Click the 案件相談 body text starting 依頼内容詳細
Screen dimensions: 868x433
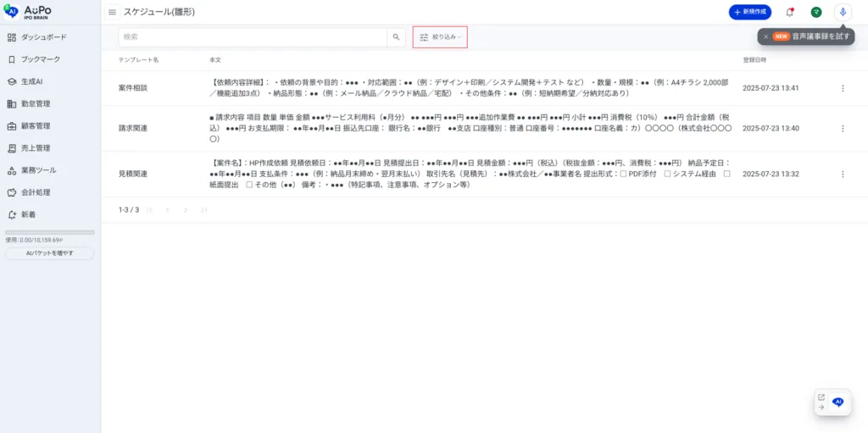[468, 88]
